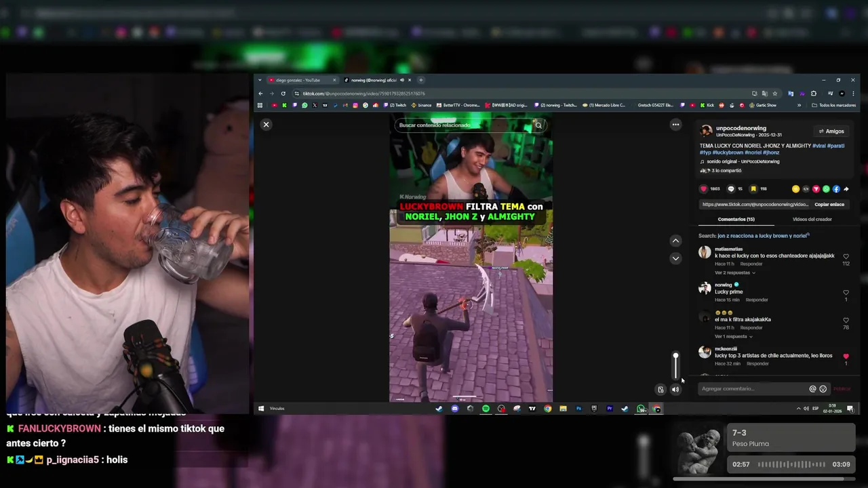Show hidden tray icons chevron

798,409
